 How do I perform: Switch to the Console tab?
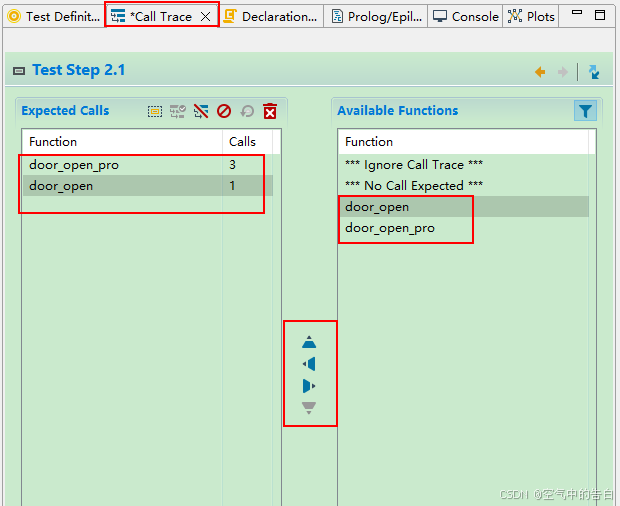465,16
